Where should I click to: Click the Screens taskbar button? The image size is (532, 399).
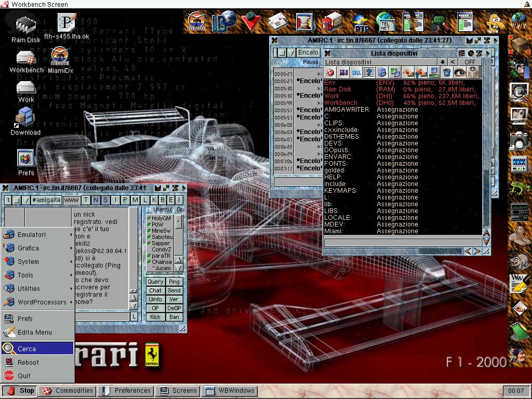click(178, 391)
